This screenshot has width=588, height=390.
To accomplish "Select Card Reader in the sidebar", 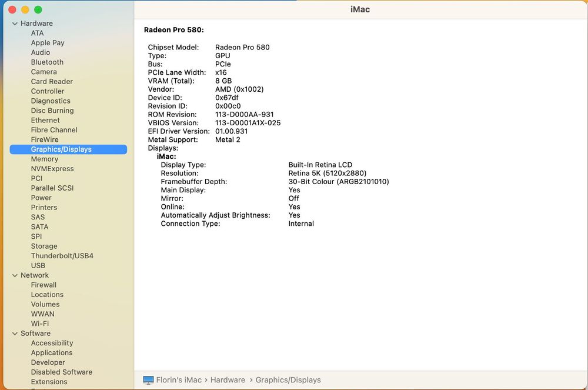I will pyautogui.click(x=52, y=81).
